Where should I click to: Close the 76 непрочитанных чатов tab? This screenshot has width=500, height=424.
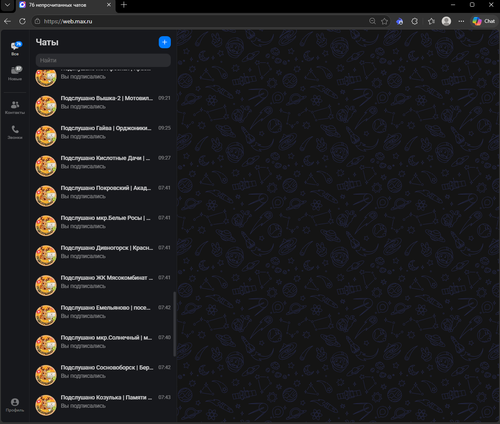pyautogui.click(x=109, y=5)
